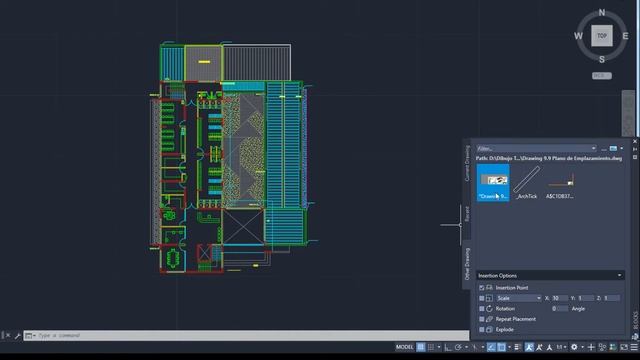Viewport: 640px width, 360px height.
Task: Click W compass direction on ViewCube
Action: click(578, 36)
